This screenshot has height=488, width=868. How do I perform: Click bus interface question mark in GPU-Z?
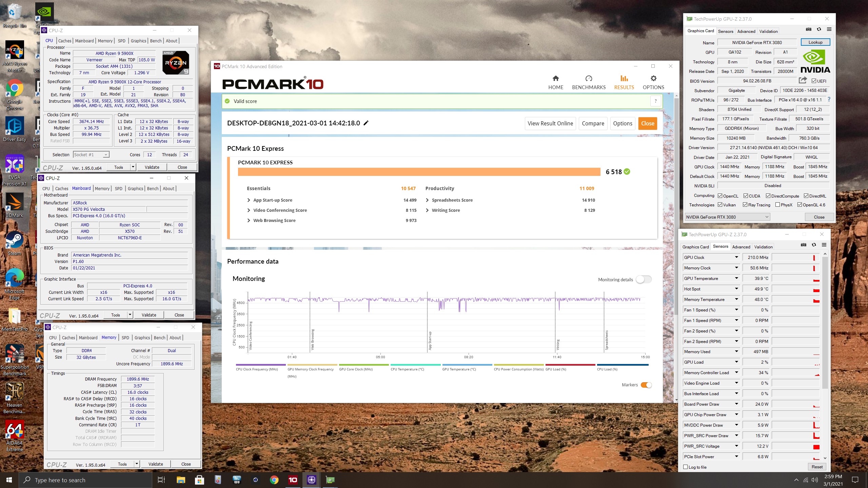(x=829, y=99)
